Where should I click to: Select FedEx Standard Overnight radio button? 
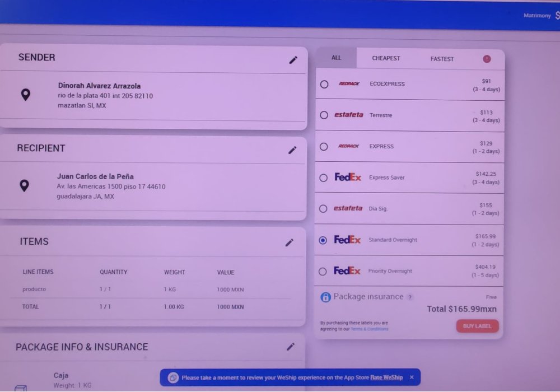click(323, 240)
